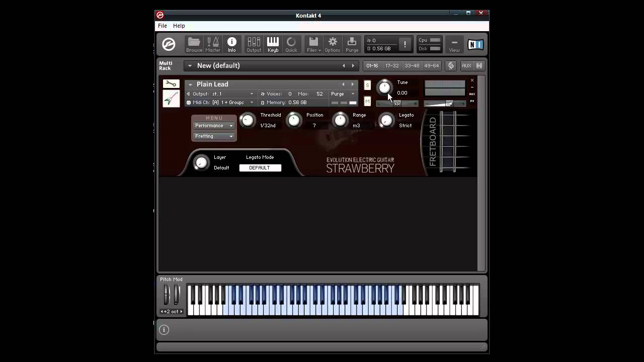Click the panic exclamation button
Viewport: 644px width, 362px height.
tap(405, 45)
